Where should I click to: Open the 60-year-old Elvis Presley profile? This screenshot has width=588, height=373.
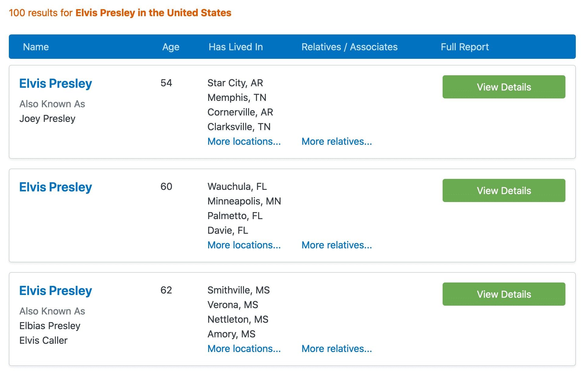point(55,187)
